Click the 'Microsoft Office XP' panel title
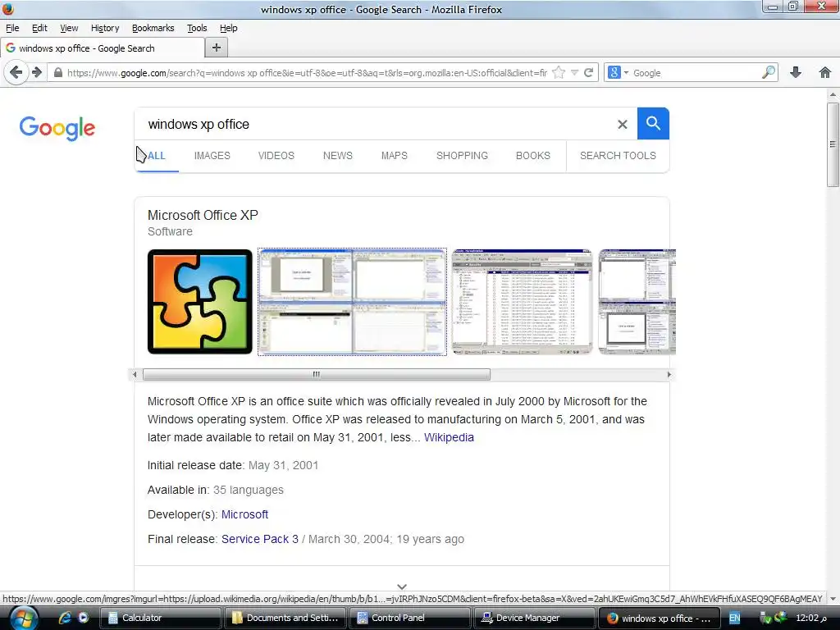Screen dimensions: 840x630 click(203, 216)
